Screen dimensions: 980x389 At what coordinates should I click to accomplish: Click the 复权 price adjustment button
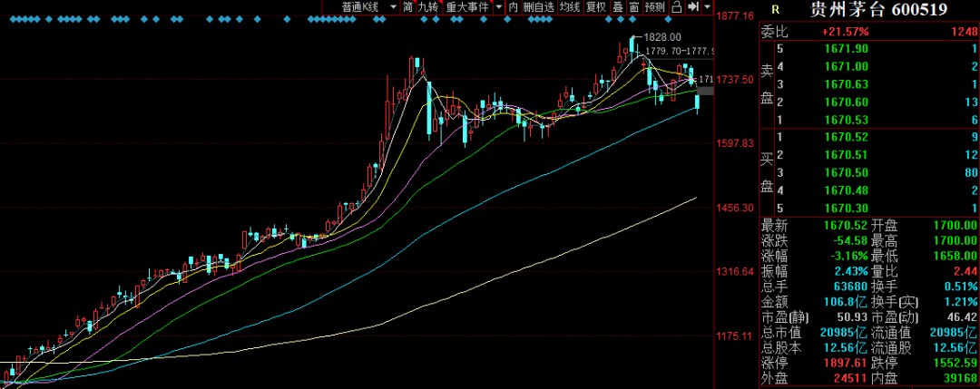coord(596,7)
